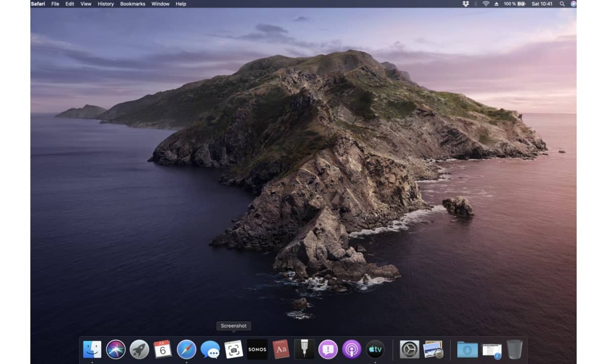Viewport: 607px width, 364px height.
Task: Open the Trash in the dock
Action: coord(514,349)
